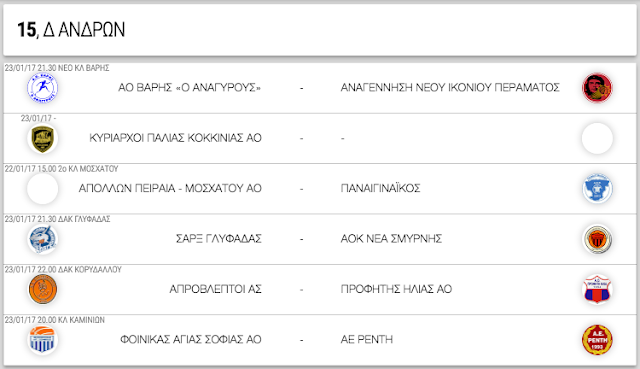Viewport: 640px width, 369px height.
Task: Click the ΑΟ ΒΑΡΗΣ team logo
Action: click(42, 88)
